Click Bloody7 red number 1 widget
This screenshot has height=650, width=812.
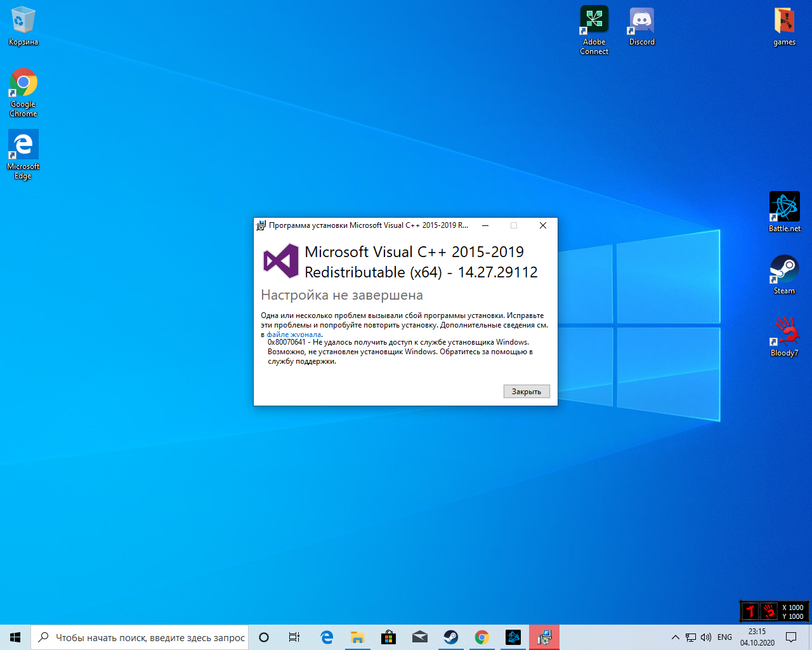[751, 611]
